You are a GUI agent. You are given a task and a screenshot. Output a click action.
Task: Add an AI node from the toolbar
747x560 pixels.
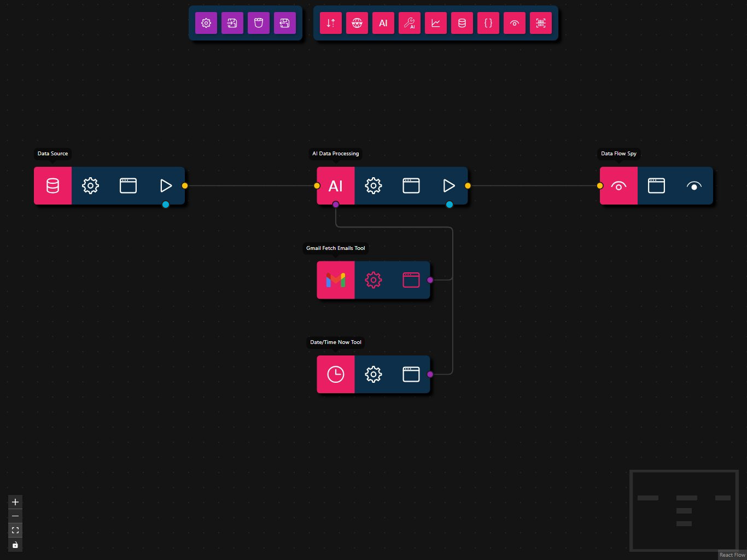[383, 23]
